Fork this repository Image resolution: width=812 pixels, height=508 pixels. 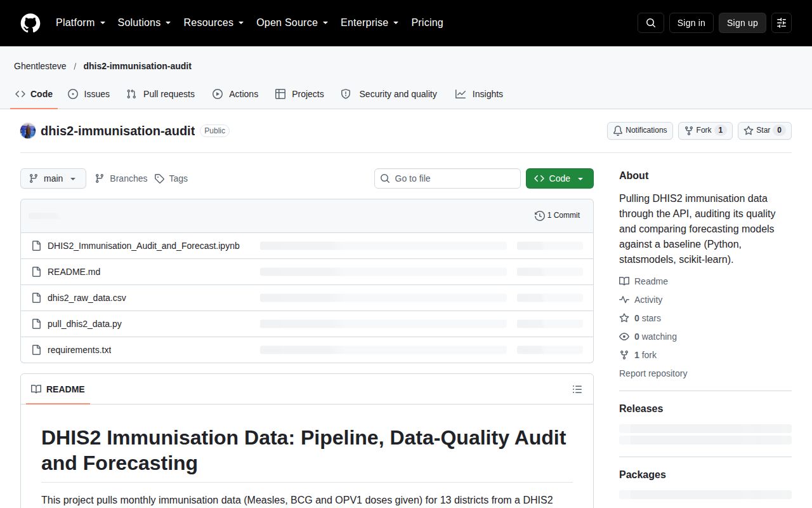[705, 130]
